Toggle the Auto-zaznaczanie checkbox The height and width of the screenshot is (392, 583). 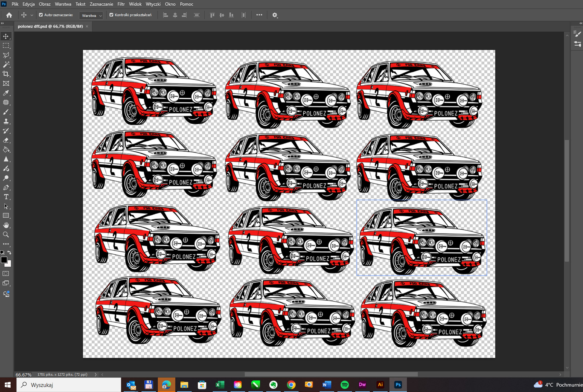click(41, 15)
